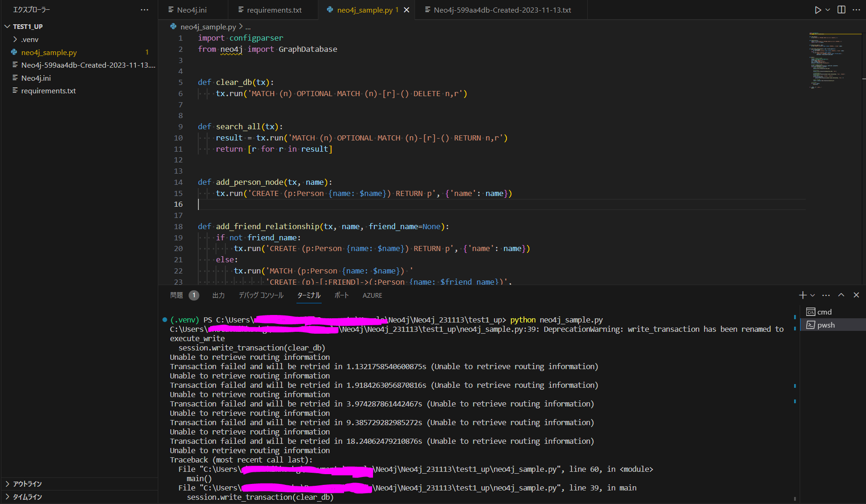Open run options dropdown arrow

pos(828,10)
